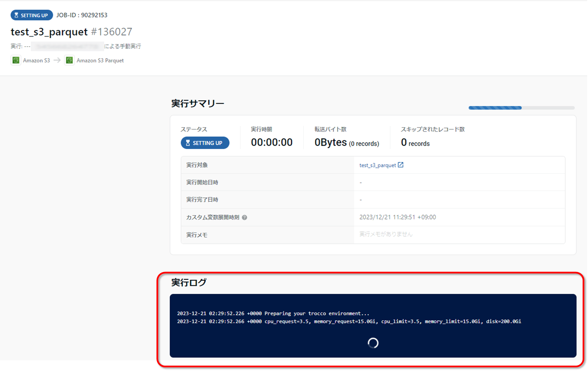This screenshot has width=588, height=371.
Task: Click the loading spinner in execution log
Action: [373, 343]
